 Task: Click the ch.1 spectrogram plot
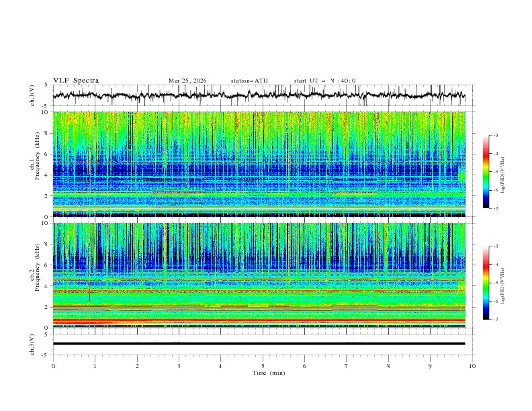pos(259,164)
